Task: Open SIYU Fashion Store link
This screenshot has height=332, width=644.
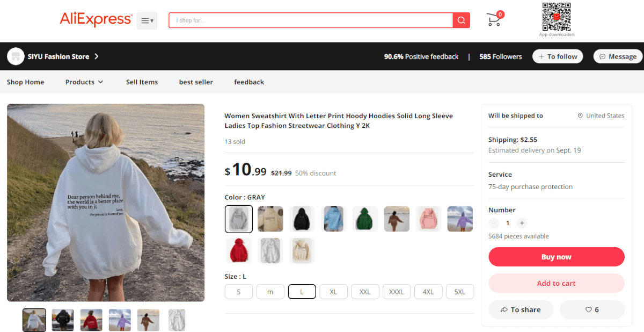Action: point(63,56)
